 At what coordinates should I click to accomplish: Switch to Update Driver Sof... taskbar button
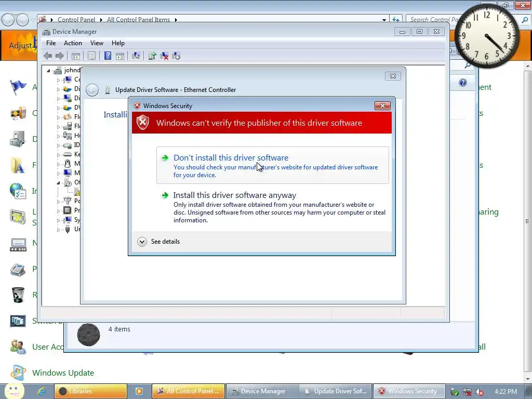pyautogui.click(x=336, y=391)
